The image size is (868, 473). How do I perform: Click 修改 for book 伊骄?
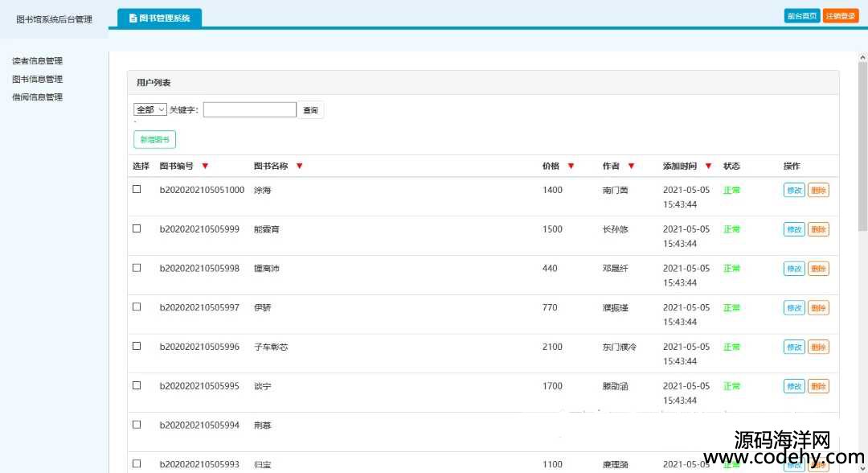click(x=794, y=308)
